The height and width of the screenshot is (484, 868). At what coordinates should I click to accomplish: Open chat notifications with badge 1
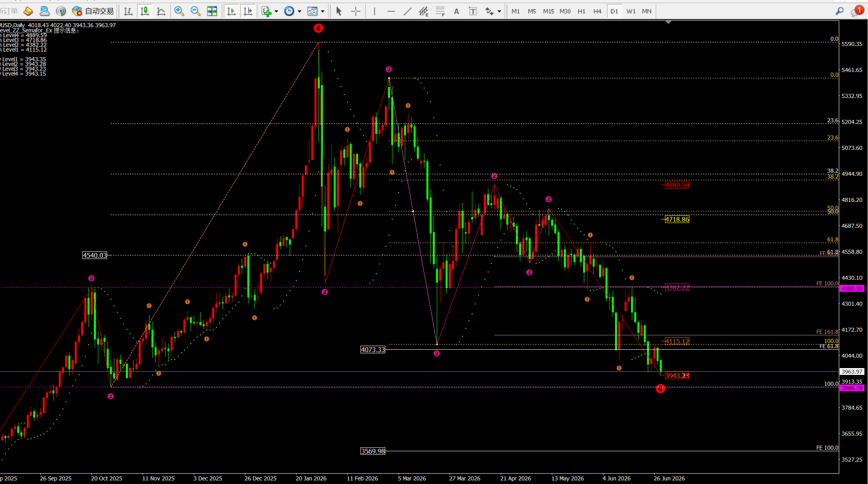click(x=857, y=11)
